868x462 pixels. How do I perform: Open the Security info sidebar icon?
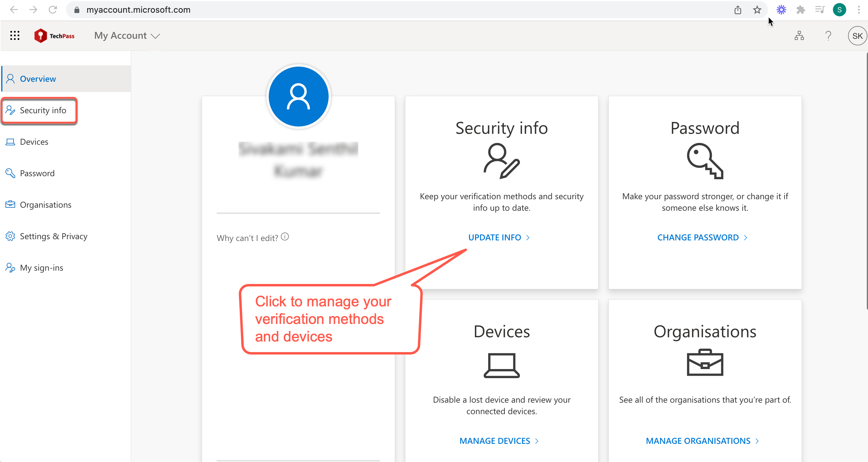(10, 110)
